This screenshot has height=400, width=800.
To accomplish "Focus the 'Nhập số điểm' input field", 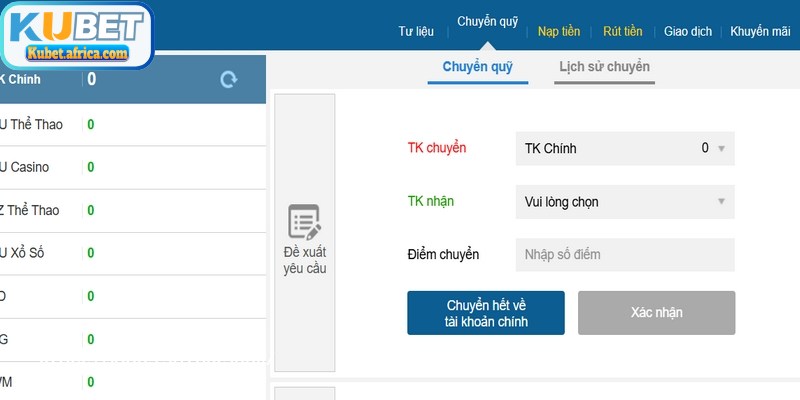I will pyautogui.click(x=625, y=255).
